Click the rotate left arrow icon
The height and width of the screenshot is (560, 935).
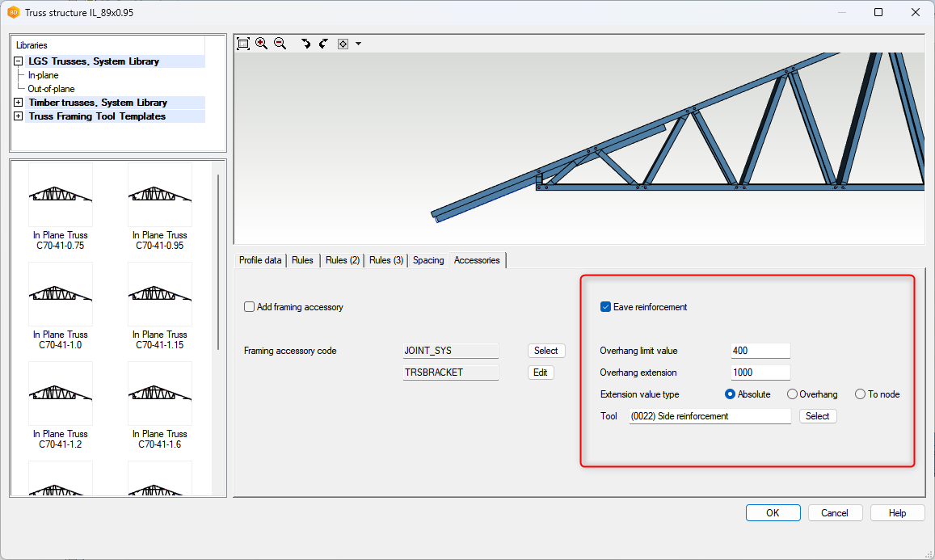click(305, 44)
